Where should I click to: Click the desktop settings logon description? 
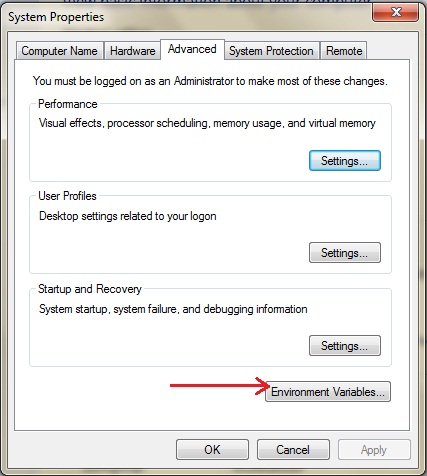click(128, 216)
